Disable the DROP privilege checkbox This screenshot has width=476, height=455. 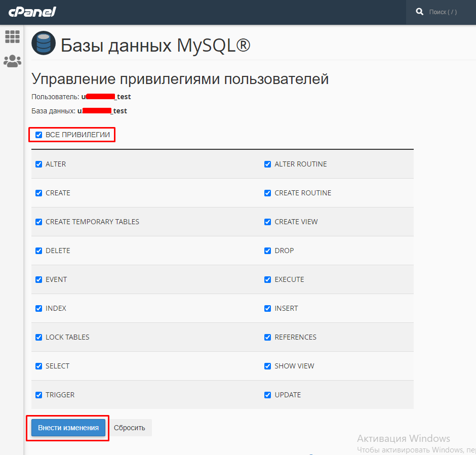tap(268, 251)
